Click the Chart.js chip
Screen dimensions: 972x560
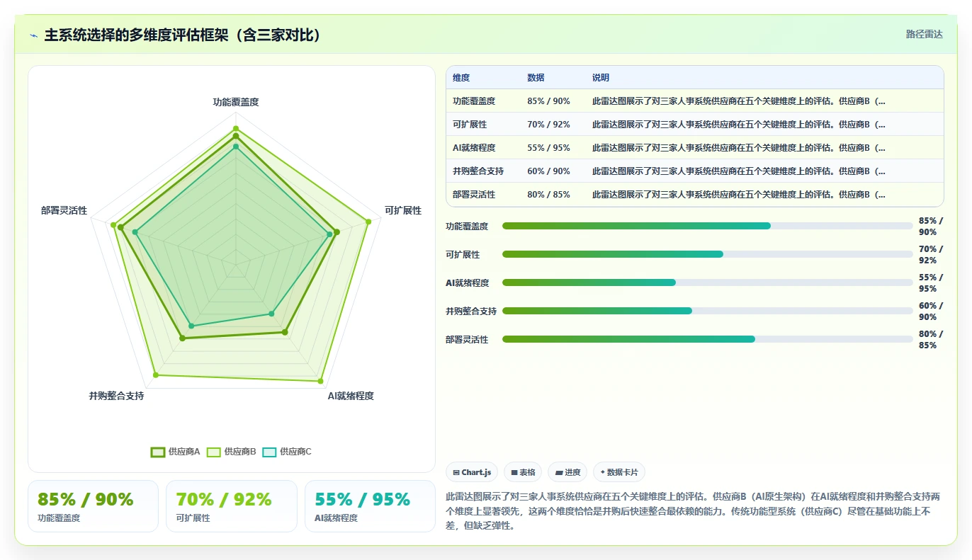pos(472,472)
